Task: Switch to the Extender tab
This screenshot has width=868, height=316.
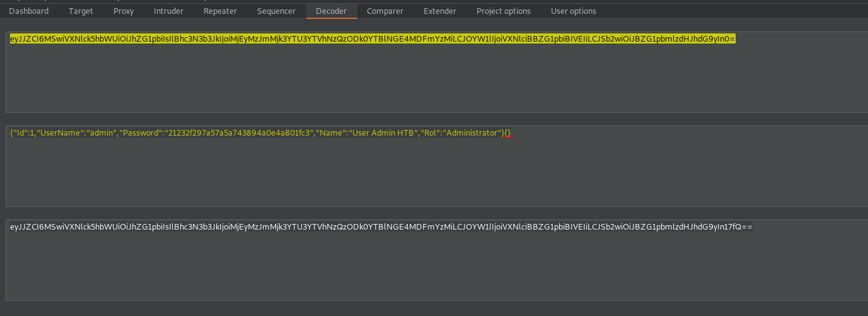Action: (x=440, y=11)
